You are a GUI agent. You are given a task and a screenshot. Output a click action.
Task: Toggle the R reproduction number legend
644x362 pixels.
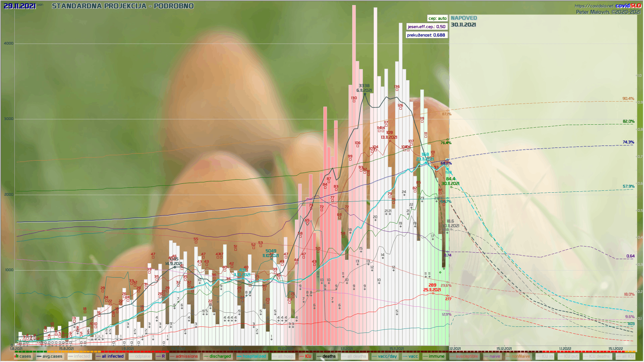coord(161,356)
